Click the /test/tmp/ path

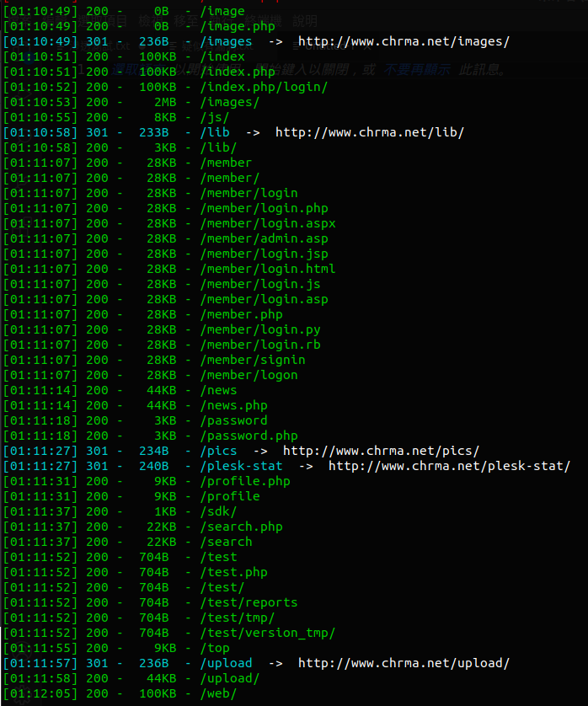click(238, 618)
